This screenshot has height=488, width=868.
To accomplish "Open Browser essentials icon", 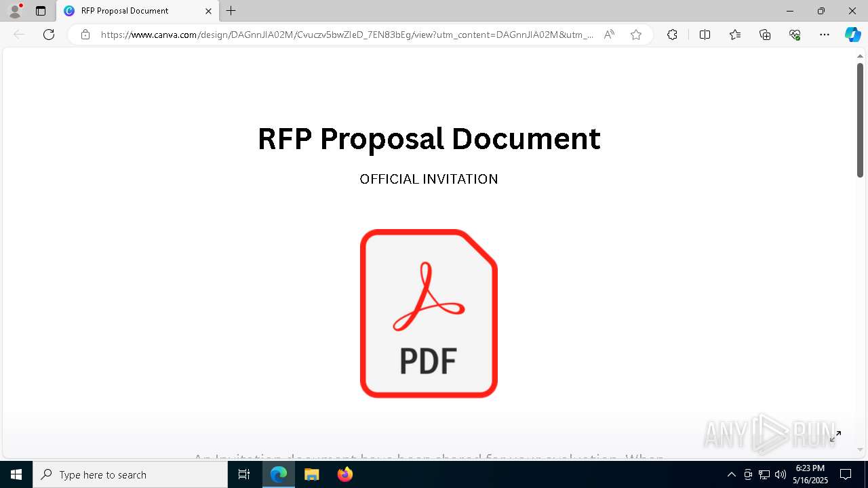I will click(x=795, y=35).
